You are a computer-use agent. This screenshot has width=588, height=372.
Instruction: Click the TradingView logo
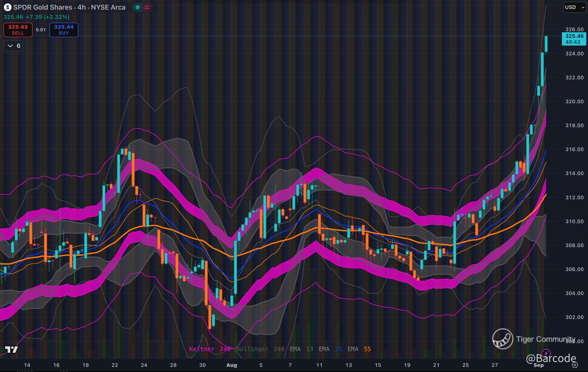[x=12, y=350]
